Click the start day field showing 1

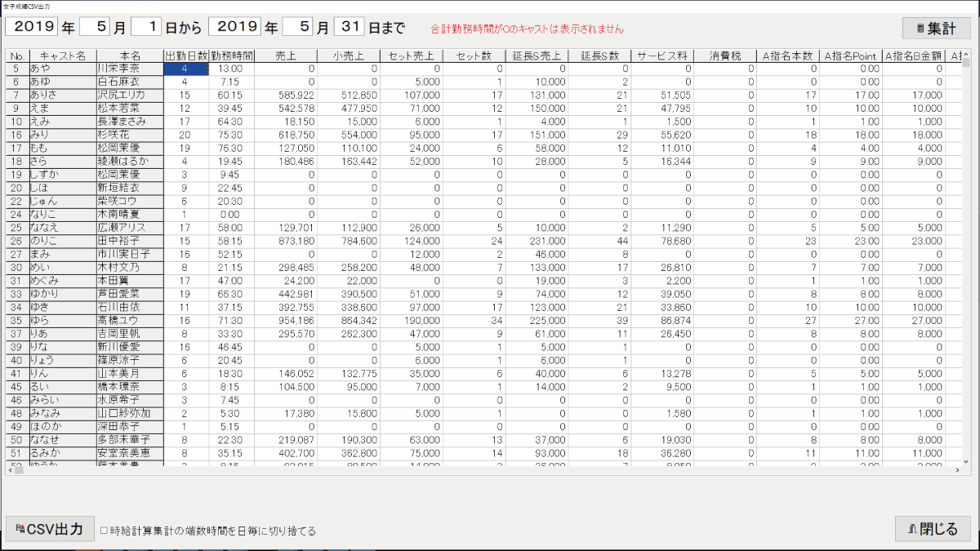click(x=147, y=27)
